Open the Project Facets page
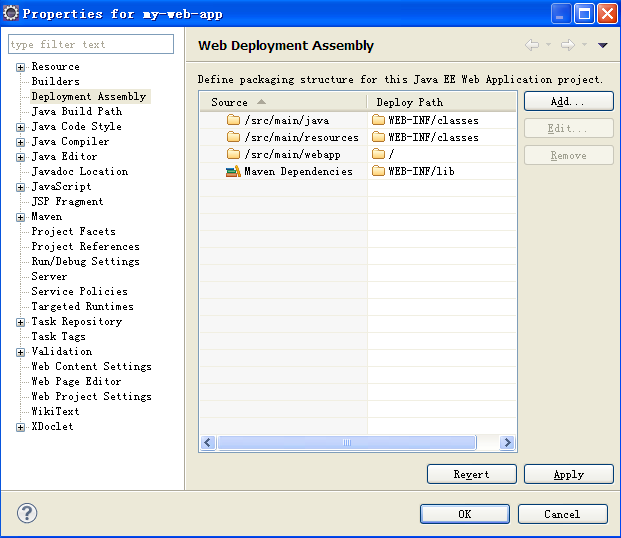 click(x=74, y=231)
